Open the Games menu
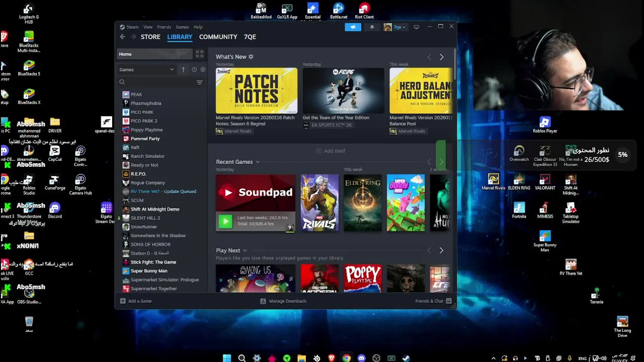This screenshot has height=362, width=644. click(x=182, y=27)
